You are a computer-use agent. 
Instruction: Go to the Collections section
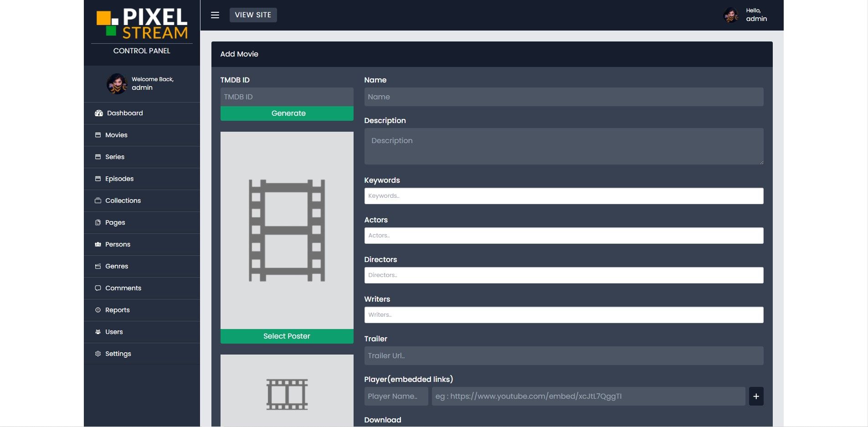(123, 201)
